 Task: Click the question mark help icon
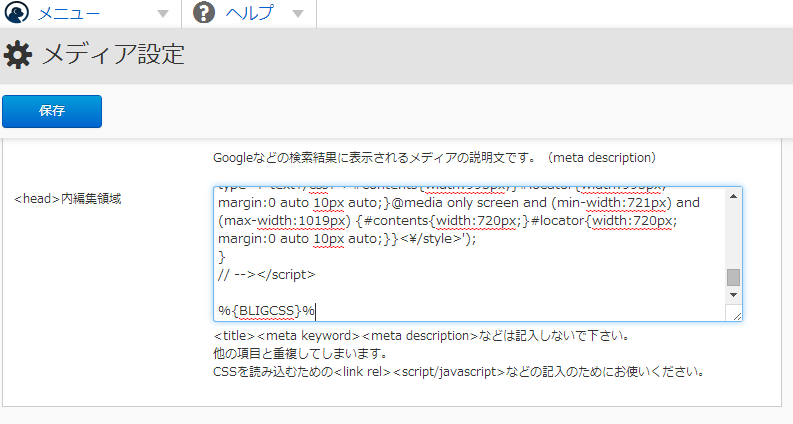pyautogui.click(x=204, y=13)
